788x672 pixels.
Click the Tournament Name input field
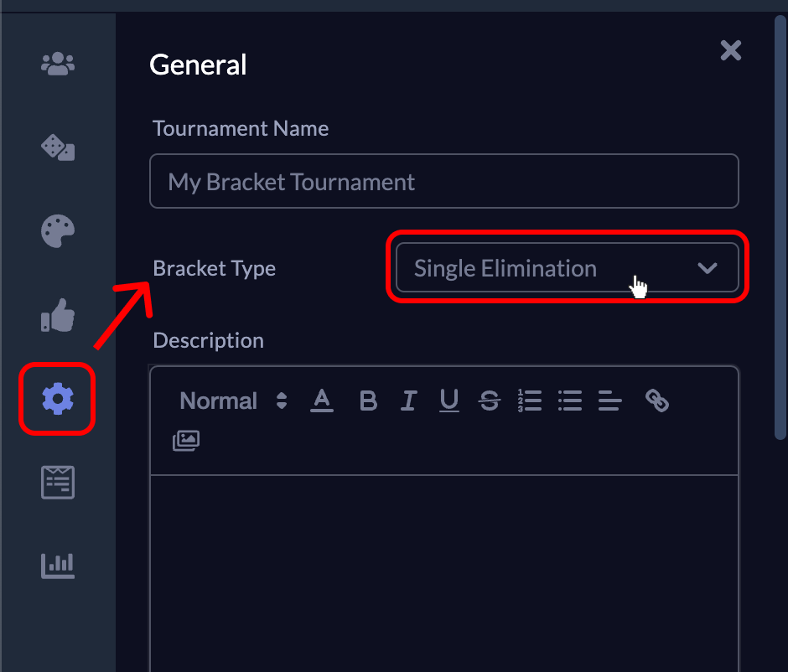(444, 181)
